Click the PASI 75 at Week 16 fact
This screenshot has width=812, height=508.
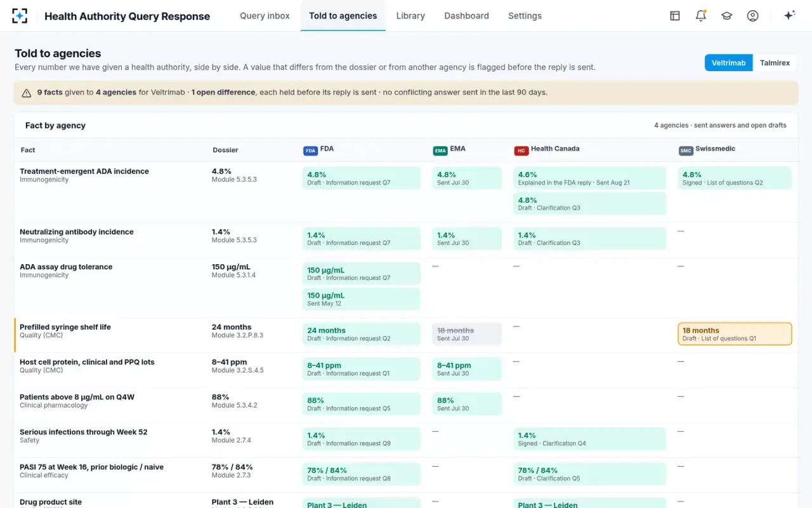(x=91, y=467)
